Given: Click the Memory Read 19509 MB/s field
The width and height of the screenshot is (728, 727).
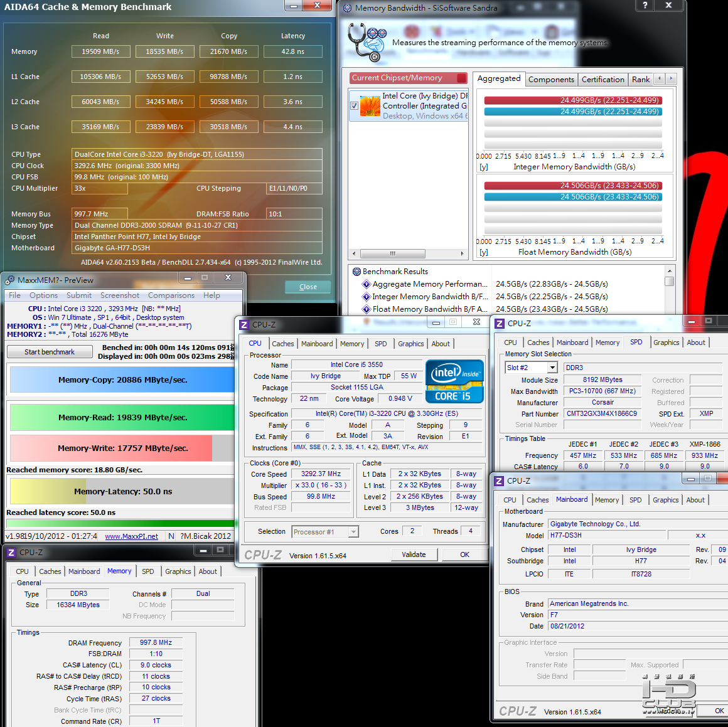Looking at the screenshot, I should pyautogui.click(x=101, y=51).
